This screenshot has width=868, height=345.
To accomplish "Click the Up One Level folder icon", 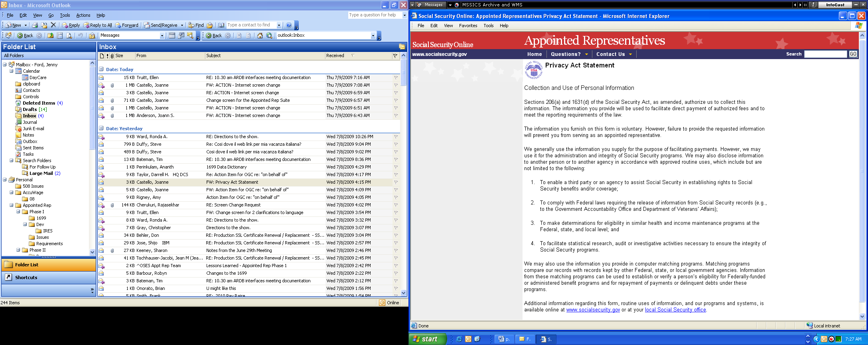I will 51,36.
